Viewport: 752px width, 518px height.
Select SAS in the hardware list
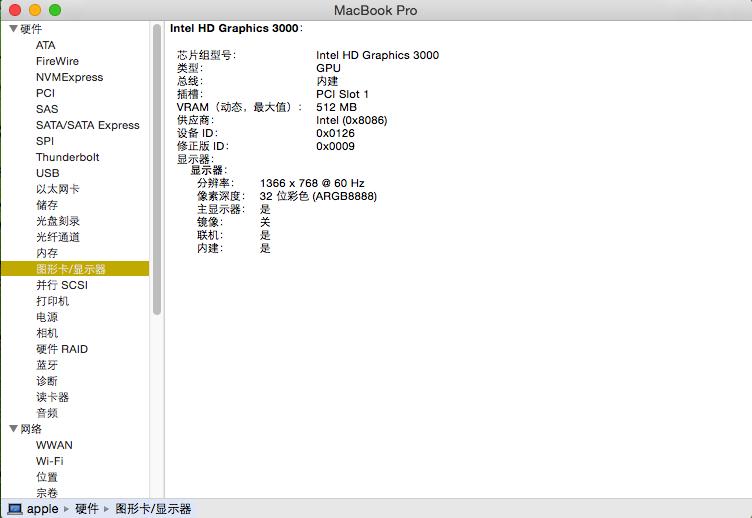47,109
